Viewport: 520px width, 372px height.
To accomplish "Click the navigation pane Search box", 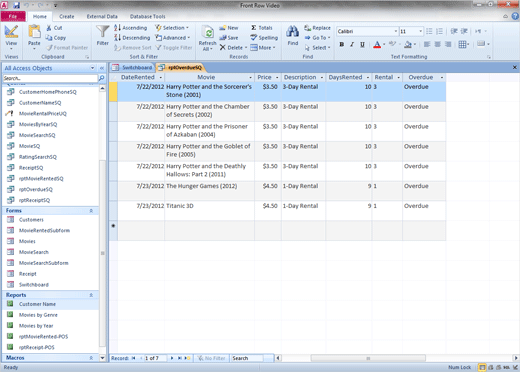I will point(50,78).
